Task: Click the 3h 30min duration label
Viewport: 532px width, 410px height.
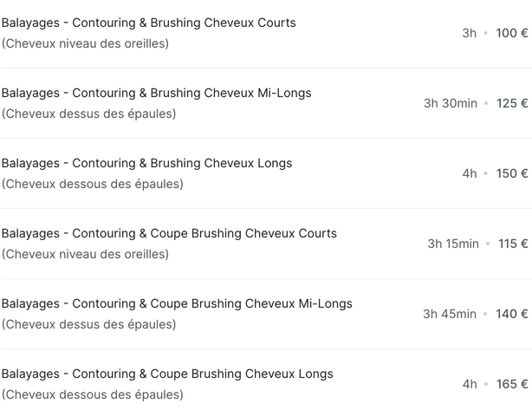Action: tap(451, 103)
